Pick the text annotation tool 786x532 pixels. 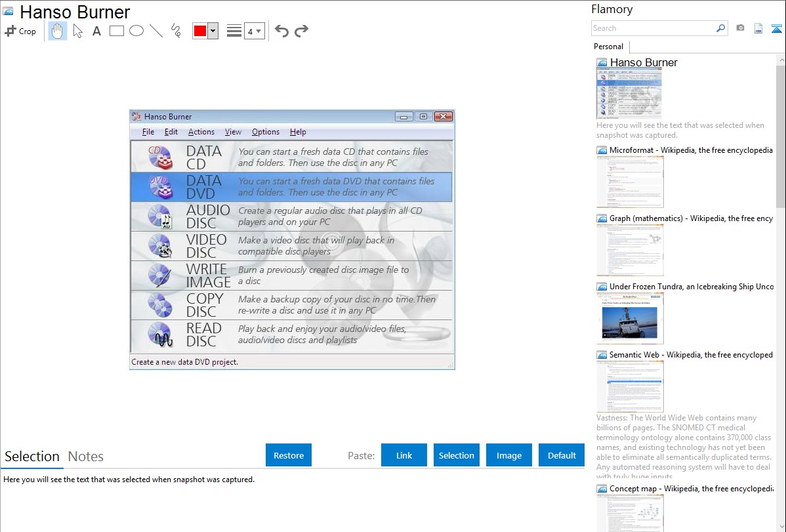96,31
